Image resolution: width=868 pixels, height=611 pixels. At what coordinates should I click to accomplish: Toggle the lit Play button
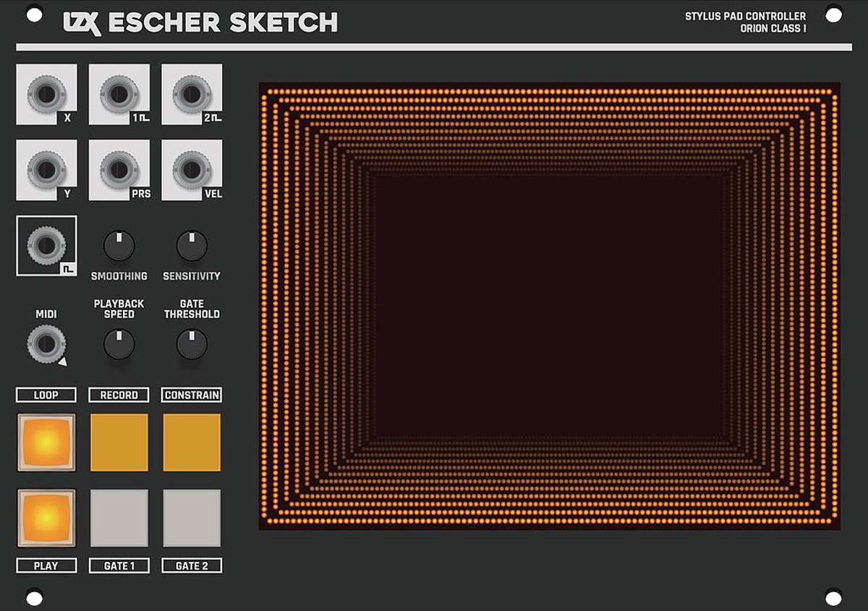(46, 518)
